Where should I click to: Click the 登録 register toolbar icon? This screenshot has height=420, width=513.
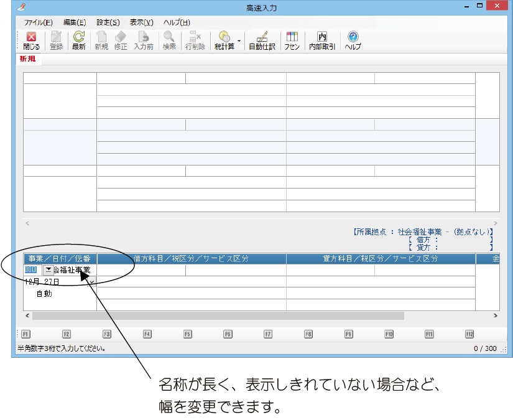[x=56, y=41]
